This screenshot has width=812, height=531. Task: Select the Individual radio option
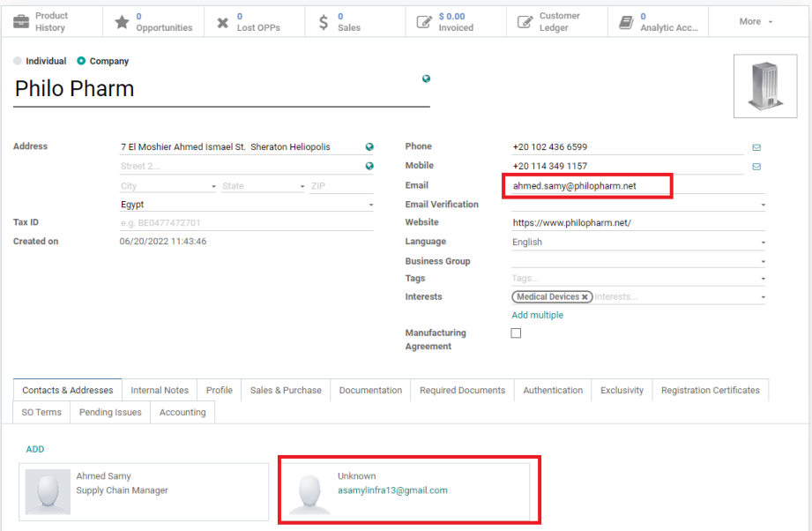pyautogui.click(x=18, y=61)
